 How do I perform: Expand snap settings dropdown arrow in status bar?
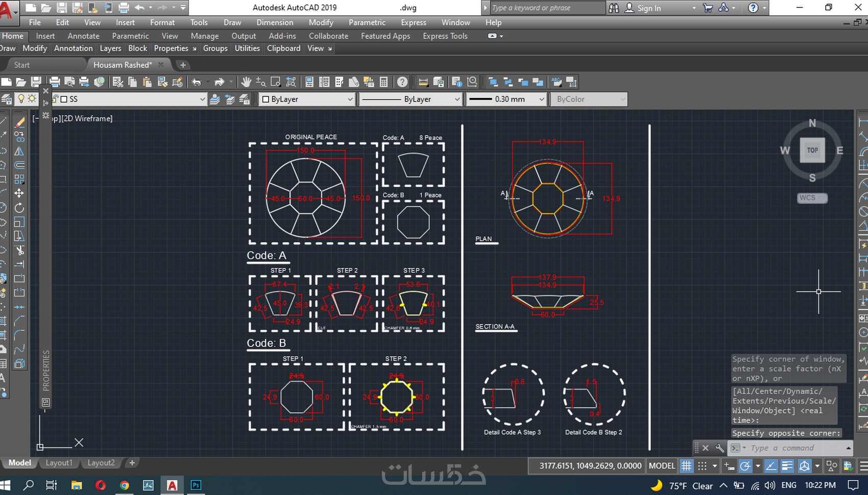715,465
